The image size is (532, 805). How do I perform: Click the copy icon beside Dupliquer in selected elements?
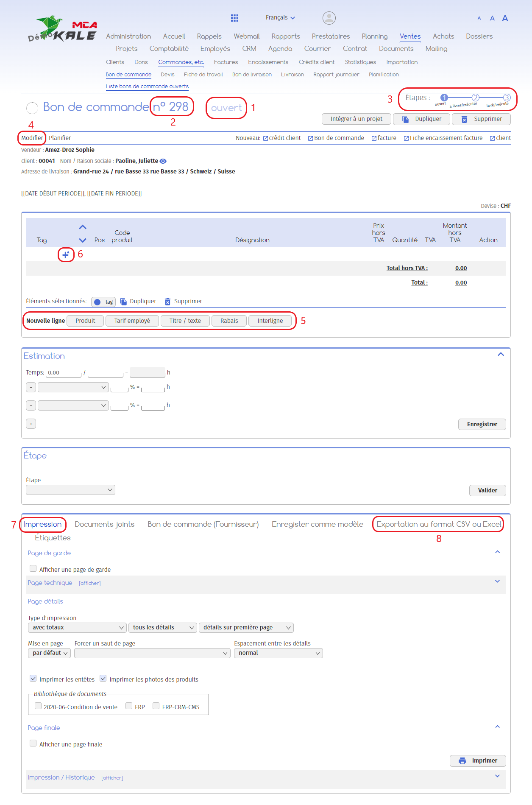click(123, 302)
